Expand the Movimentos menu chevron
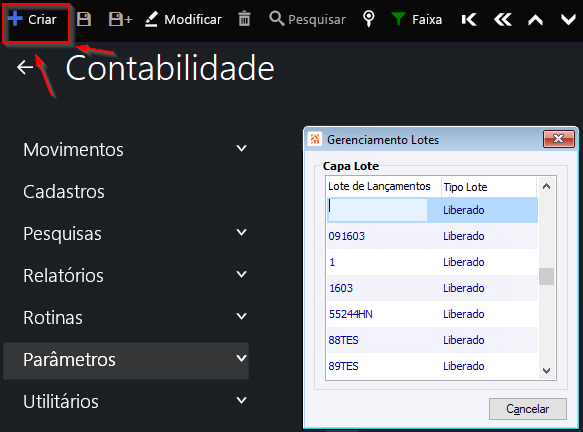 242,148
